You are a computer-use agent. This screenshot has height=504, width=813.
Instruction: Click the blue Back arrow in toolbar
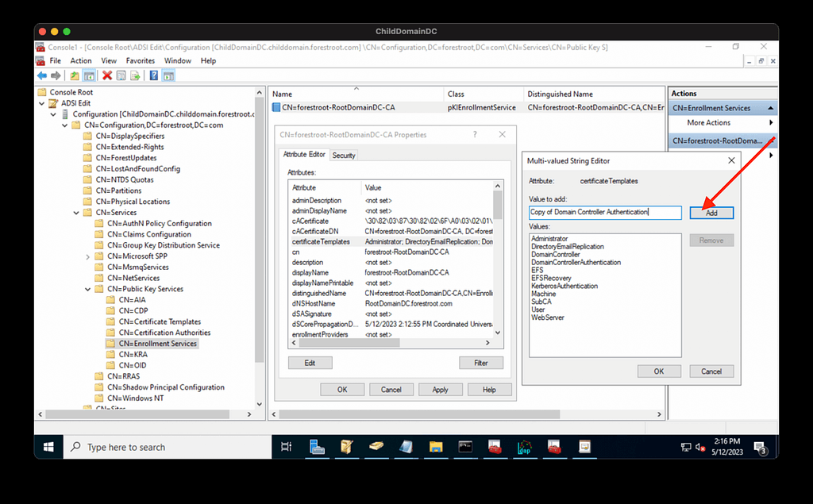41,75
